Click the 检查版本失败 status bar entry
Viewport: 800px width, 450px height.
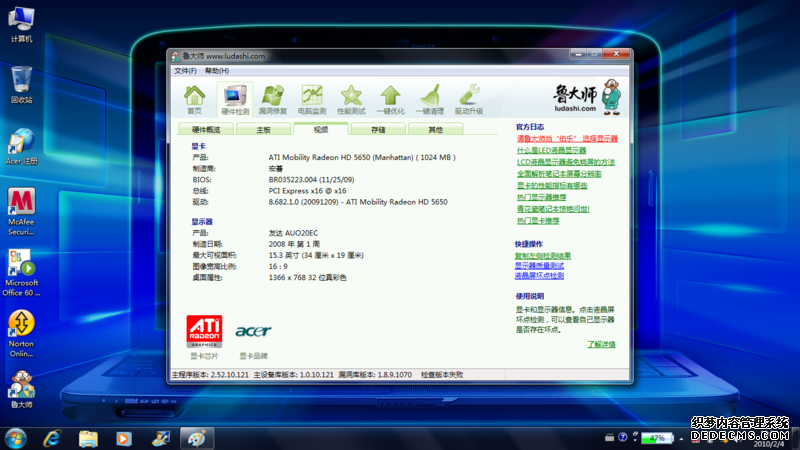tap(442, 375)
